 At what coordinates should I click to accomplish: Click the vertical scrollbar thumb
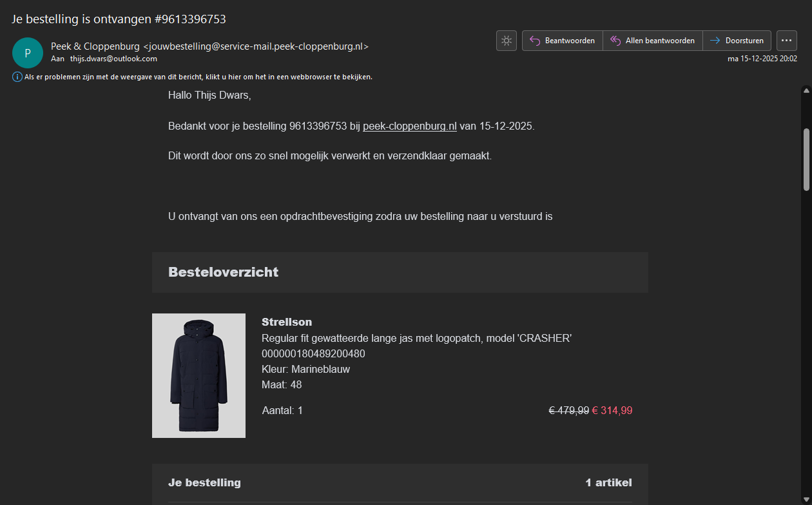coord(806,159)
